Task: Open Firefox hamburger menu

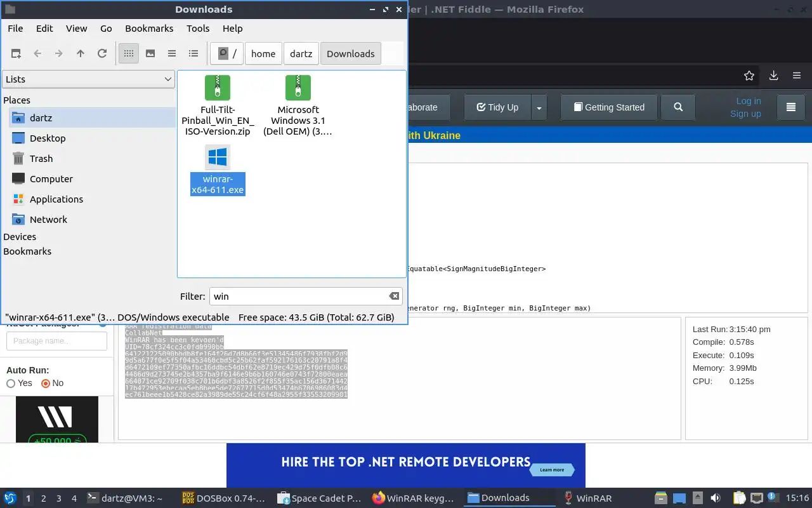Action: 797,76
